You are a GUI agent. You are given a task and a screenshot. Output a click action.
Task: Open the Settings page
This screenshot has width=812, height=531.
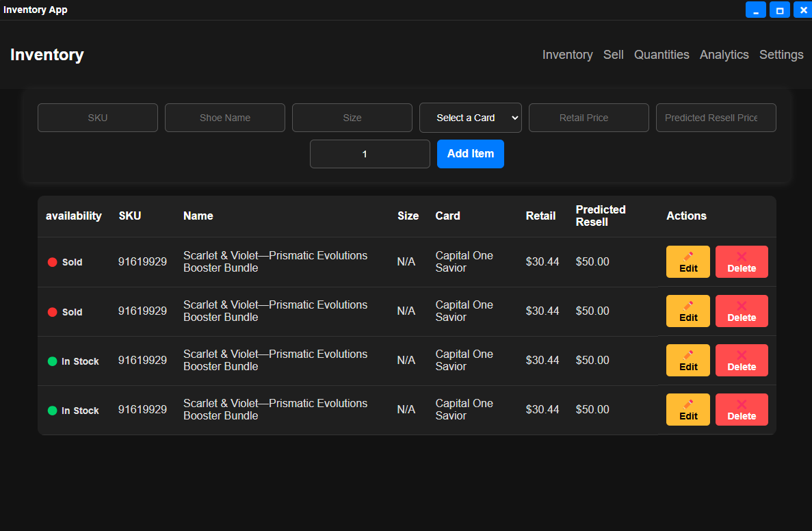click(x=781, y=55)
